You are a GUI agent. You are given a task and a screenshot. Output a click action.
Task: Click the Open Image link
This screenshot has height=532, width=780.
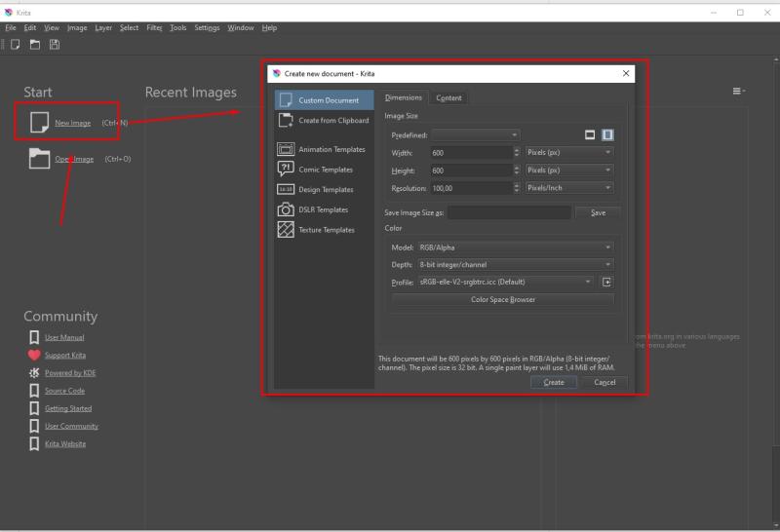click(x=74, y=159)
